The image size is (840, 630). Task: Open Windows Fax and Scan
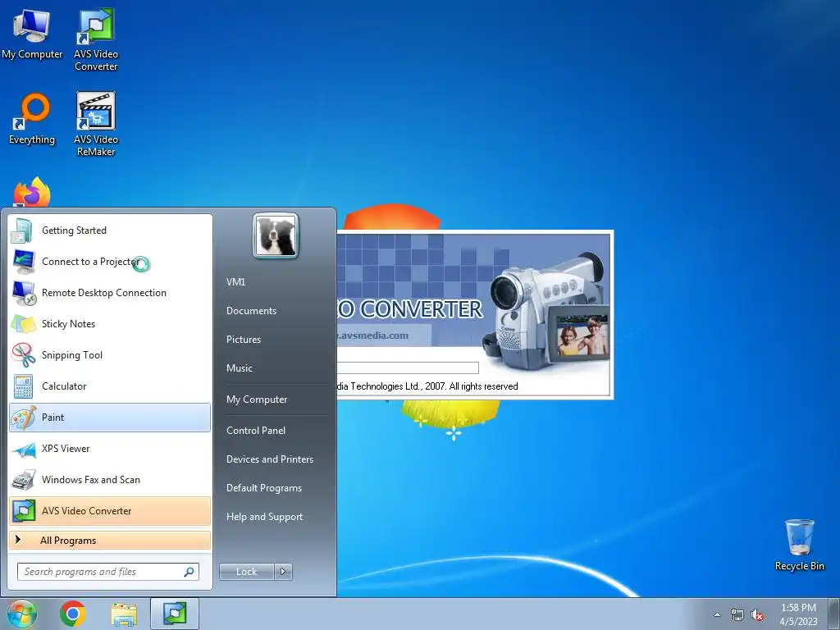pyautogui.click(x=110, y=479)
